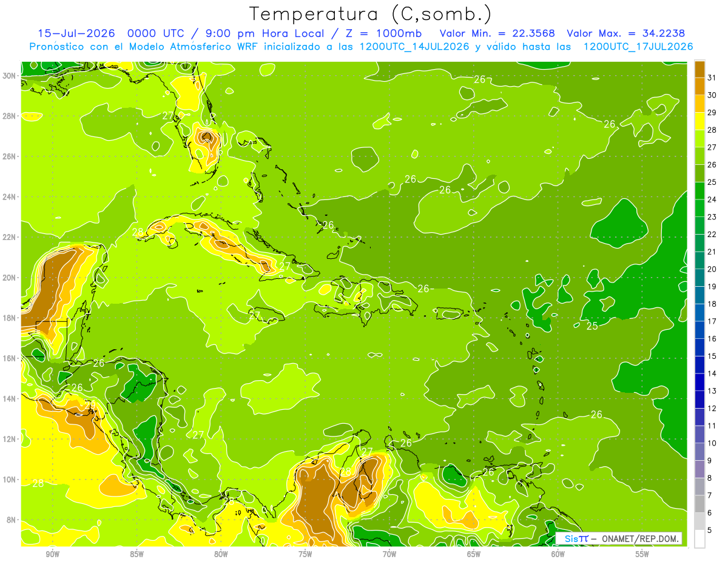Click the white legend swatch below 5
The image size is (728, 562).
pos(699,539)
